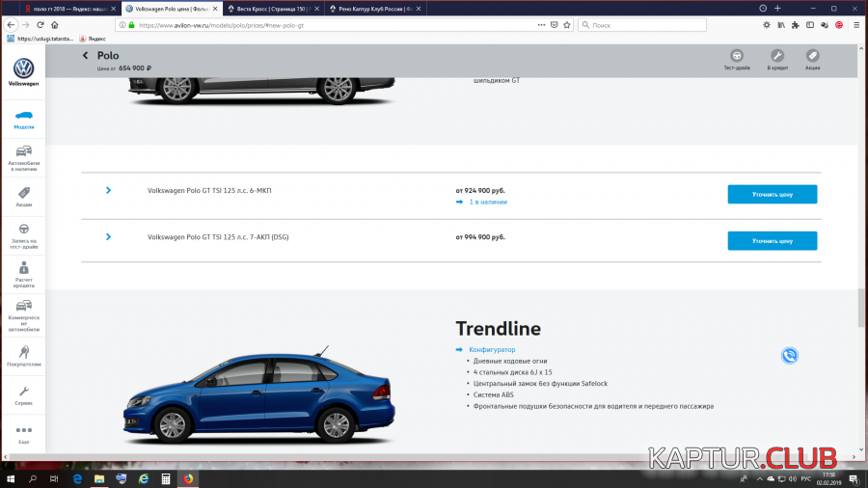Click the Firefox taskbar icon

coord(188,478)
